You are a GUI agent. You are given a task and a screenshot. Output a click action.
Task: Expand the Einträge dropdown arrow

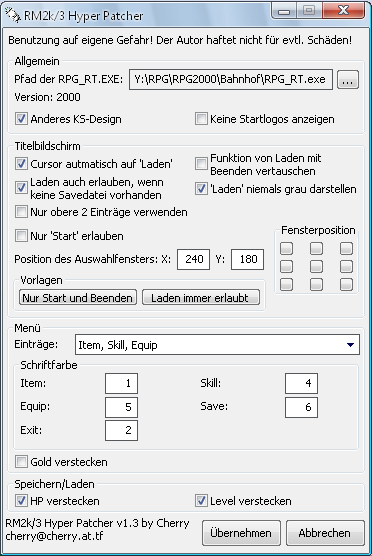pyautogui.click(x=350, y=345)
